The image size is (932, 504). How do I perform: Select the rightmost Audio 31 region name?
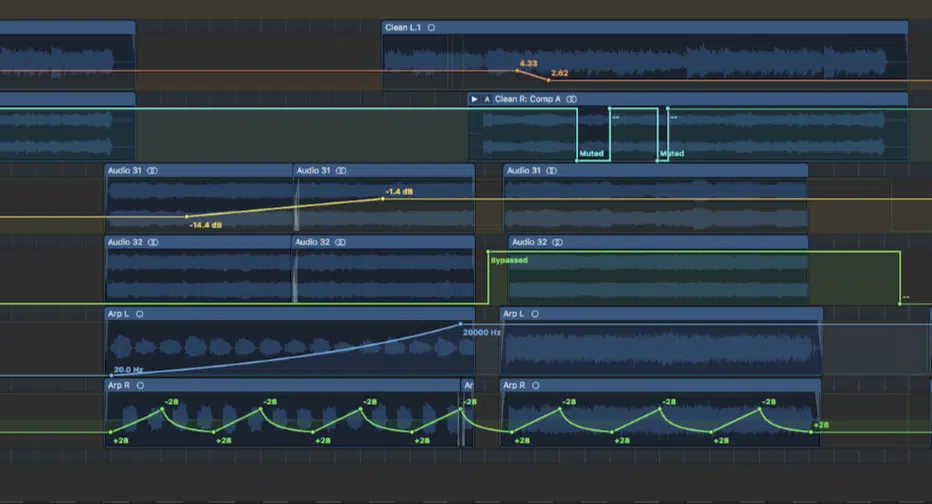pos(524,171)
